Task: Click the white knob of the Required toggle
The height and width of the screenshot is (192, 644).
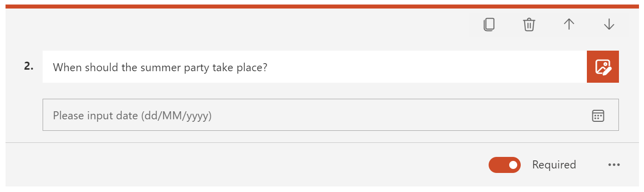Action: [x=513, y=165]
